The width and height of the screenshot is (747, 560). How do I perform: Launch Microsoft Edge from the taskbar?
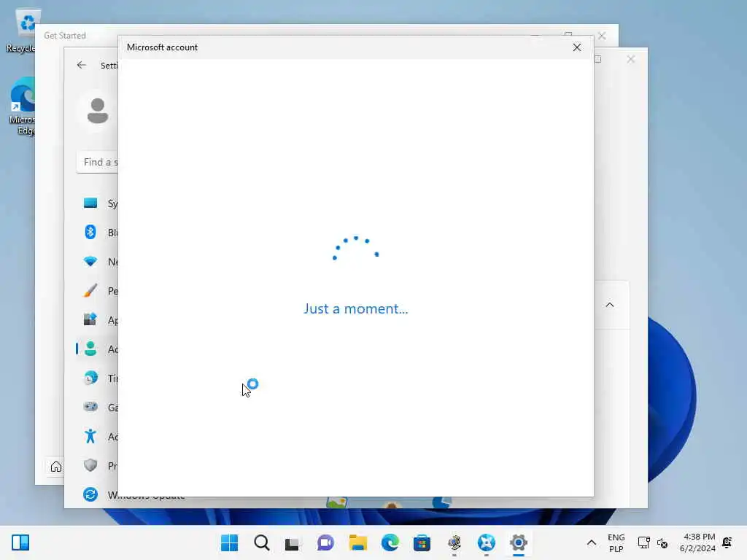point(390,542)
